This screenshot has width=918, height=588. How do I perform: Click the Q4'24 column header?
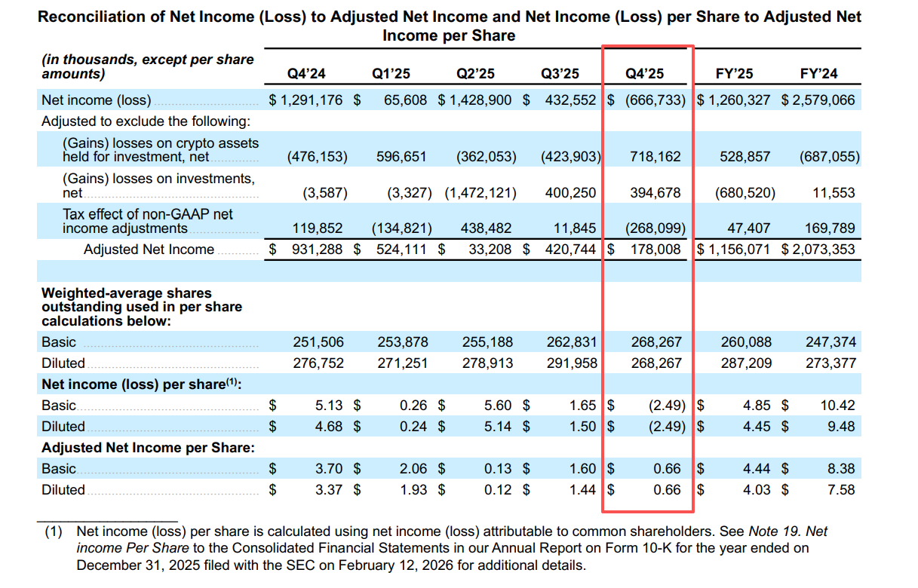click(306, 74)
